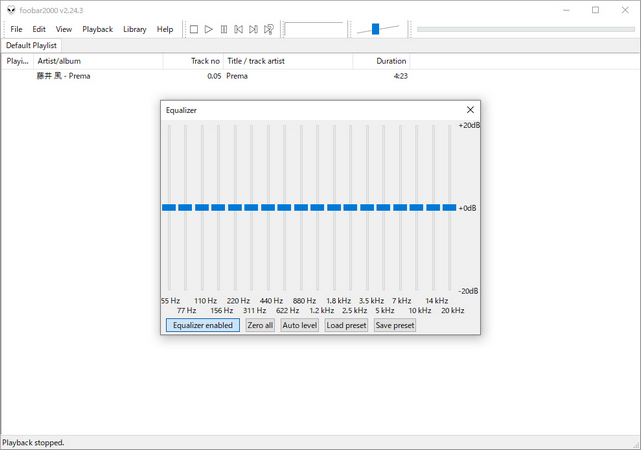Click the 7 kHz equalizer slider
641x450 pixels.
pyautogui.click(x=400, y=208)
